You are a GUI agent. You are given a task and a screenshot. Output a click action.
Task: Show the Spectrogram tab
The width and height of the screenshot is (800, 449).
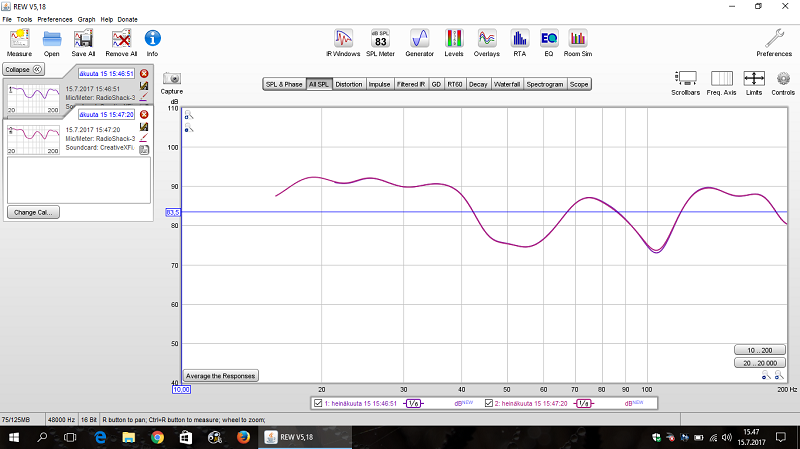pos(545,84)
